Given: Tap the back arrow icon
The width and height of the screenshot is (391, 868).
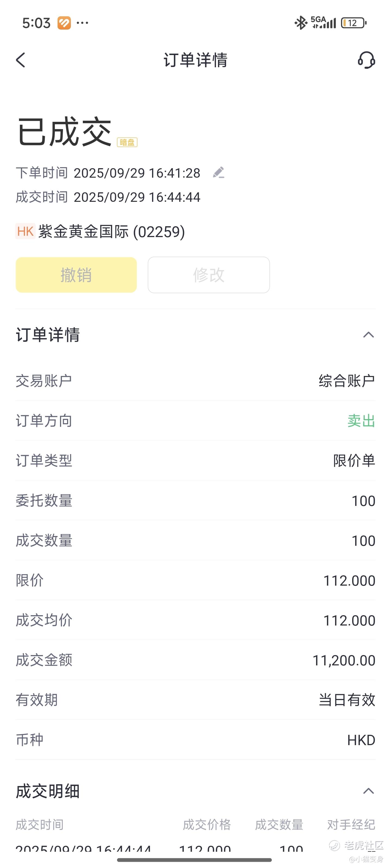Looking at the screenshot, I should point(21,60).
